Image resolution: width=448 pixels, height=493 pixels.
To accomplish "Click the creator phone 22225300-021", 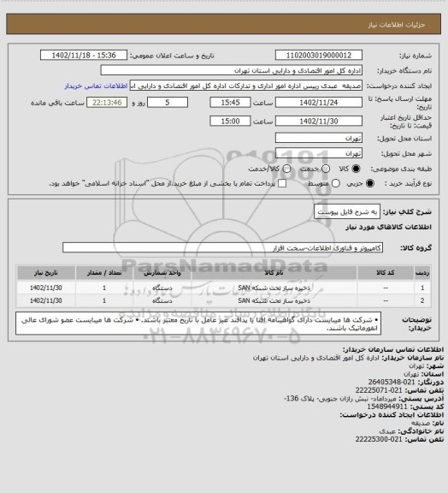I will 379,439.
